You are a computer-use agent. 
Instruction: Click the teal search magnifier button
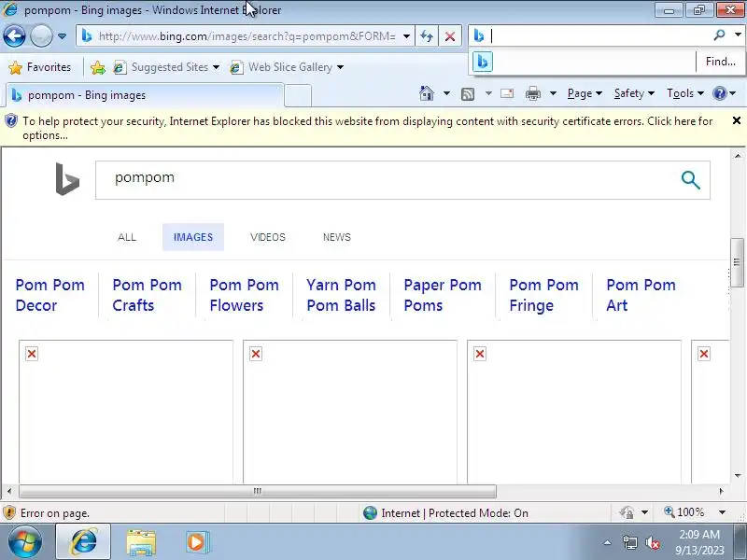[690, 180]
